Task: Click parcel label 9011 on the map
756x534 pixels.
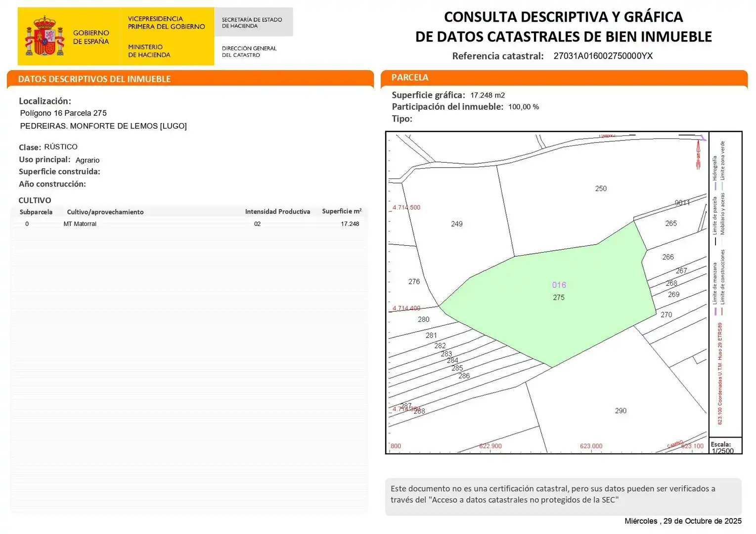Action: [x=682, y=203]
